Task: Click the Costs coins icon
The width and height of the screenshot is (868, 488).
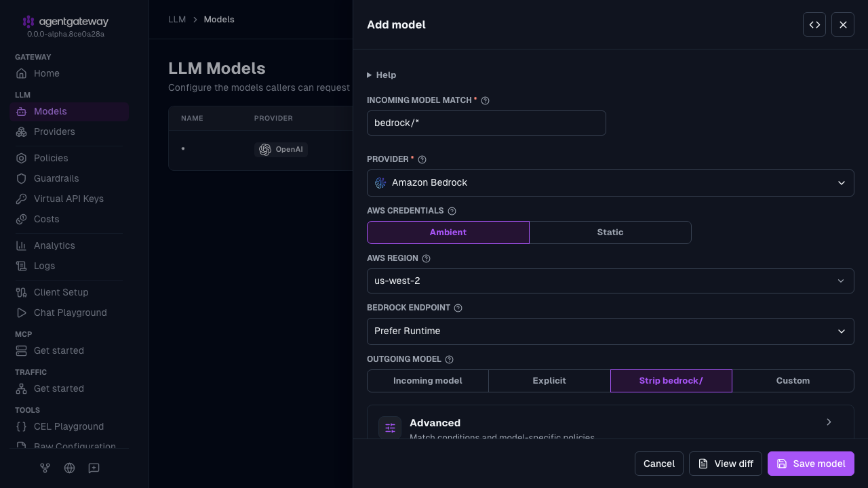Action: tap(22, 219)
